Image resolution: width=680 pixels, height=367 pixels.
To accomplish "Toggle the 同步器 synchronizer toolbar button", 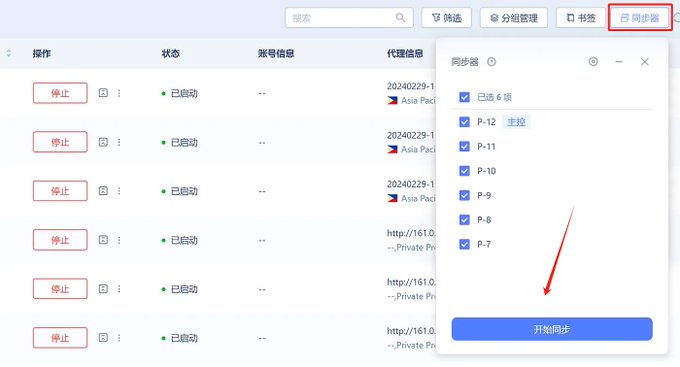I will 640,18.
